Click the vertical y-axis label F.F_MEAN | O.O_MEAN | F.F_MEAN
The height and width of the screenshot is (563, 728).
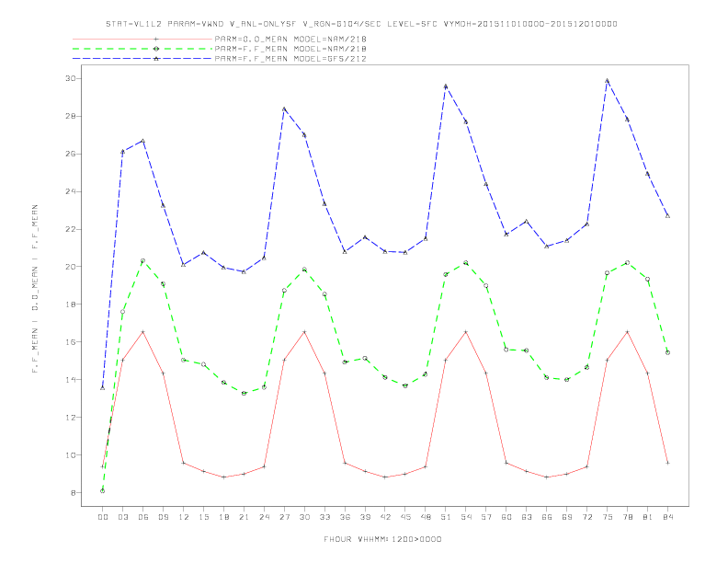pos(35,289)
